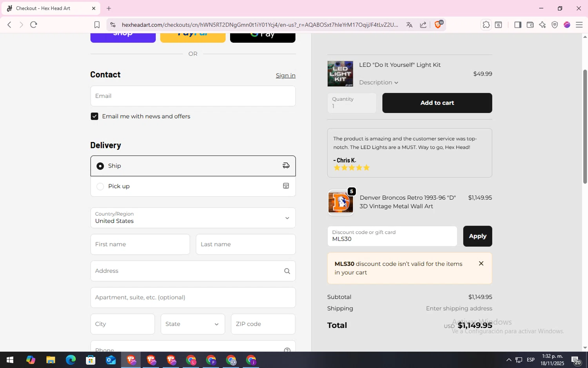Uncheck Email me with news and offers

click(x=94, y=116)
